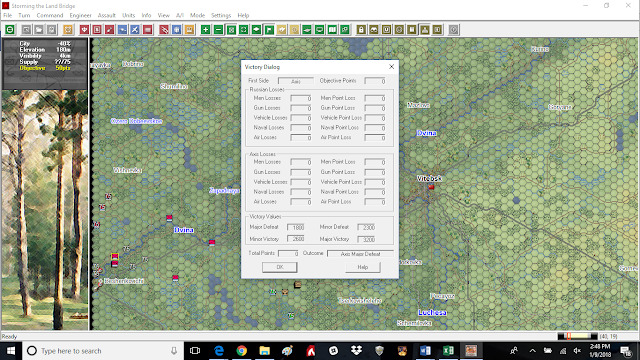Click the status bar progress slider
The height and width of the screenshot is (360, 640).
[x=577, y=336]
